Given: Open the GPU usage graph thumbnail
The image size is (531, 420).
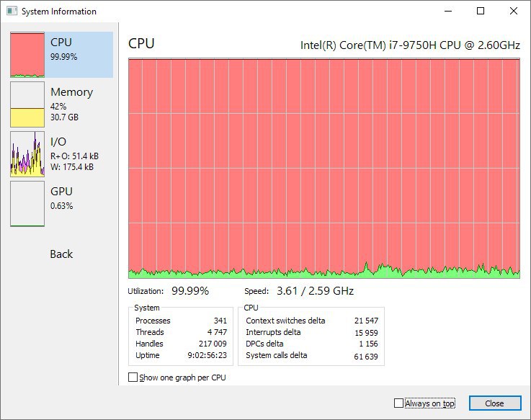Looking at the screenshot, I should click(x=27, y=204).
